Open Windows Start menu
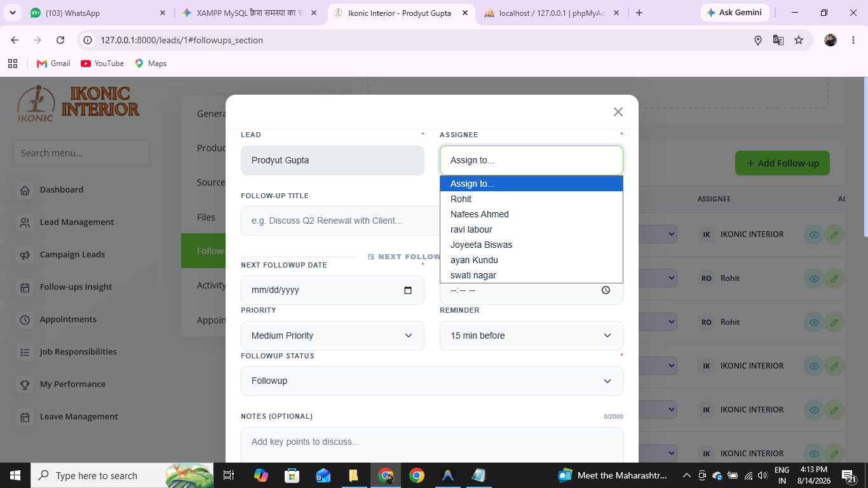Screen dimensions: 868x488 15,475
